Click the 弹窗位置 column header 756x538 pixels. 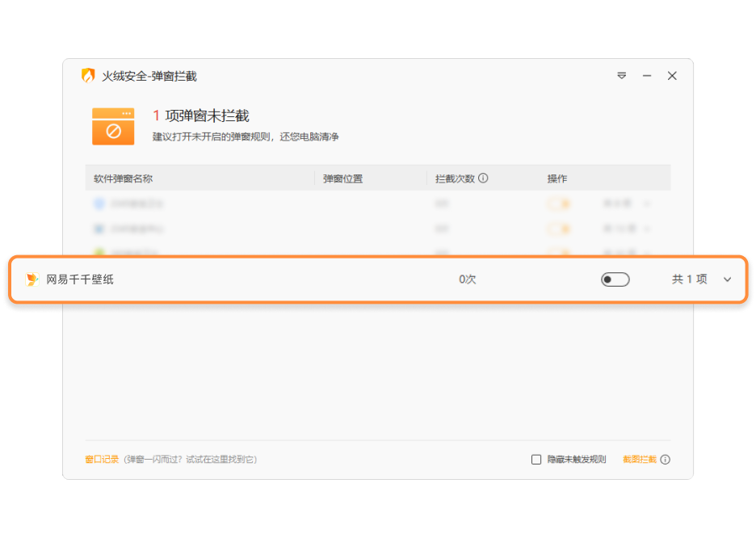342,179
